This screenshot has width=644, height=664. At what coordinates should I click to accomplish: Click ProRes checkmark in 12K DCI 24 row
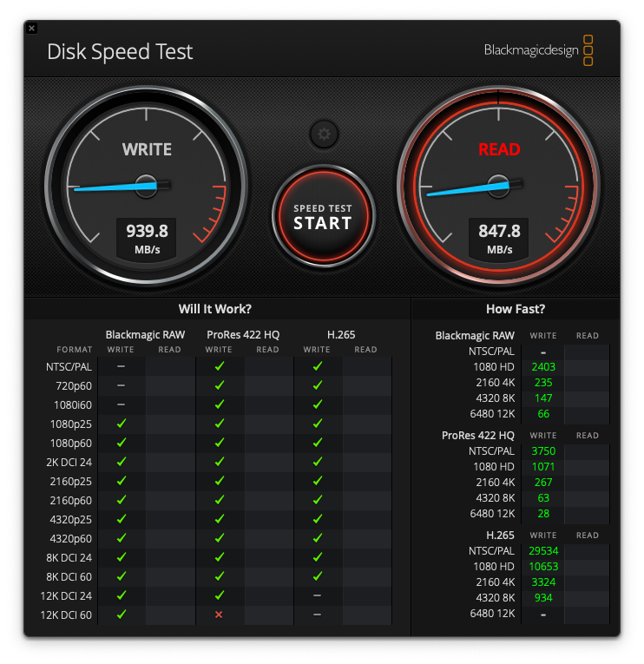[x=220, y=595]
